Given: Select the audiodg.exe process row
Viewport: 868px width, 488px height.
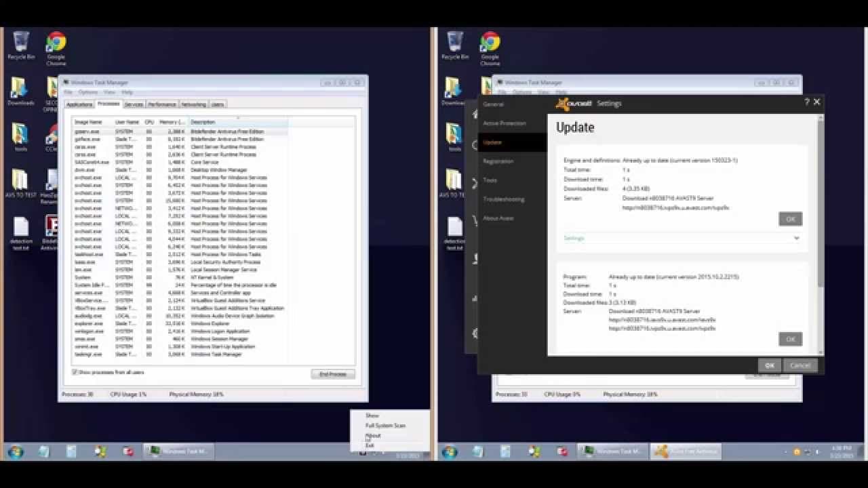Looking at the screenshot, I should 180,316.
